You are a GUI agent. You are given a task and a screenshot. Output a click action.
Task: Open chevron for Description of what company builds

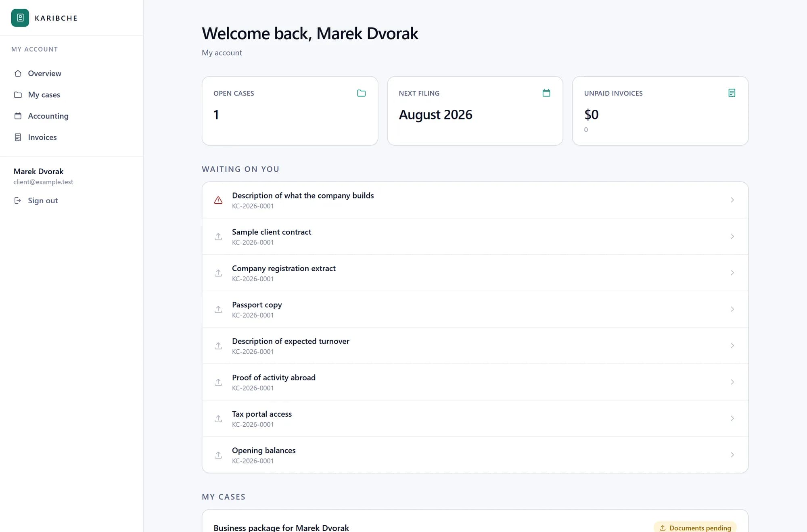click(732, 200)
